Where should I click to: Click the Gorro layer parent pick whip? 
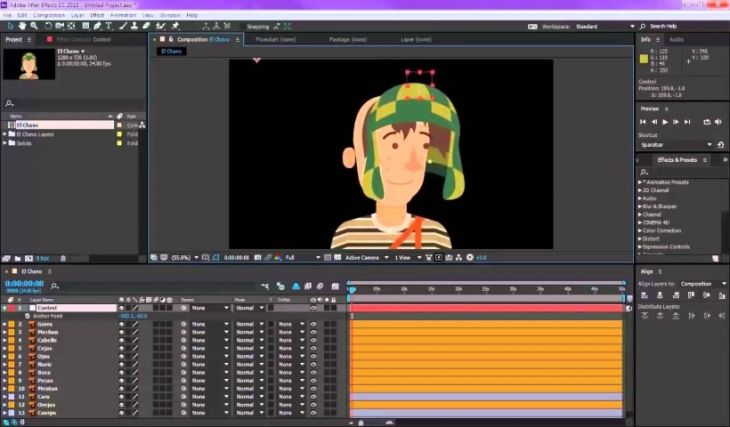tap(183, 324)
